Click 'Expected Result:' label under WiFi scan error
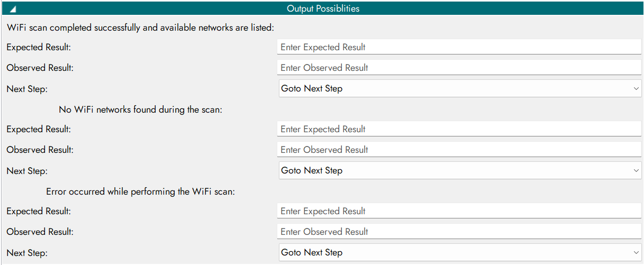The width and height of the screenshot is (644, 265). click(x=39, y=211)
